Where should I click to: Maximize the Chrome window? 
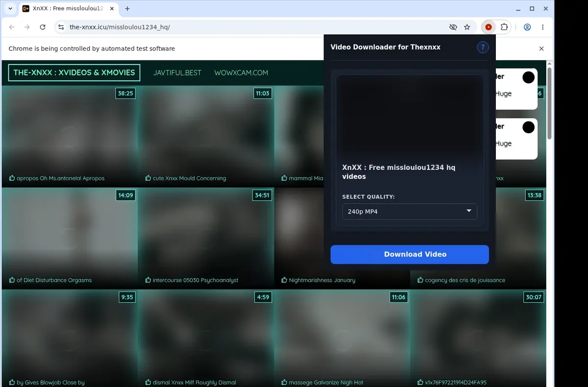(532, 9)
